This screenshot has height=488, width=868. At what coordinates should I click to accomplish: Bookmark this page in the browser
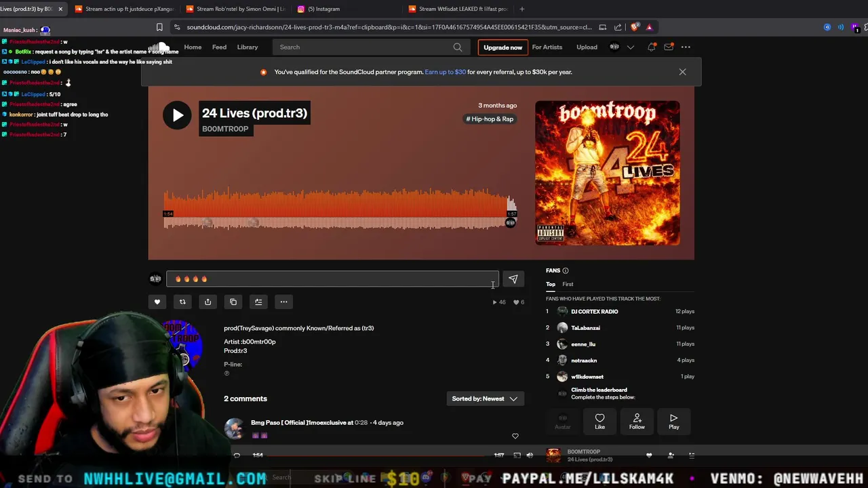(159, 27)
